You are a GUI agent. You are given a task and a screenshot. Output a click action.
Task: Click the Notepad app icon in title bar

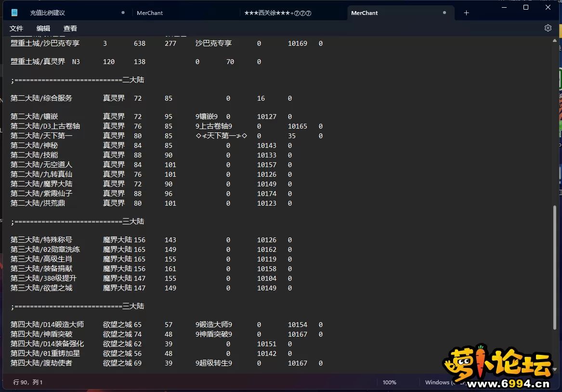[x=14, y=13]
